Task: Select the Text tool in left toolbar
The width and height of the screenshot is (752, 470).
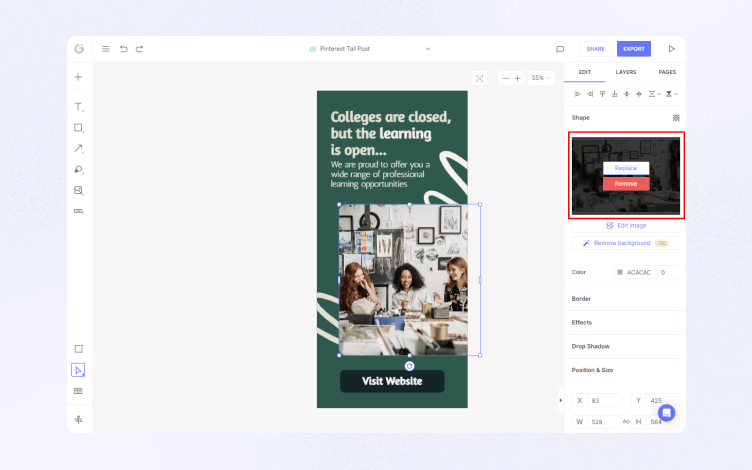Action: (x=78, y=107)
